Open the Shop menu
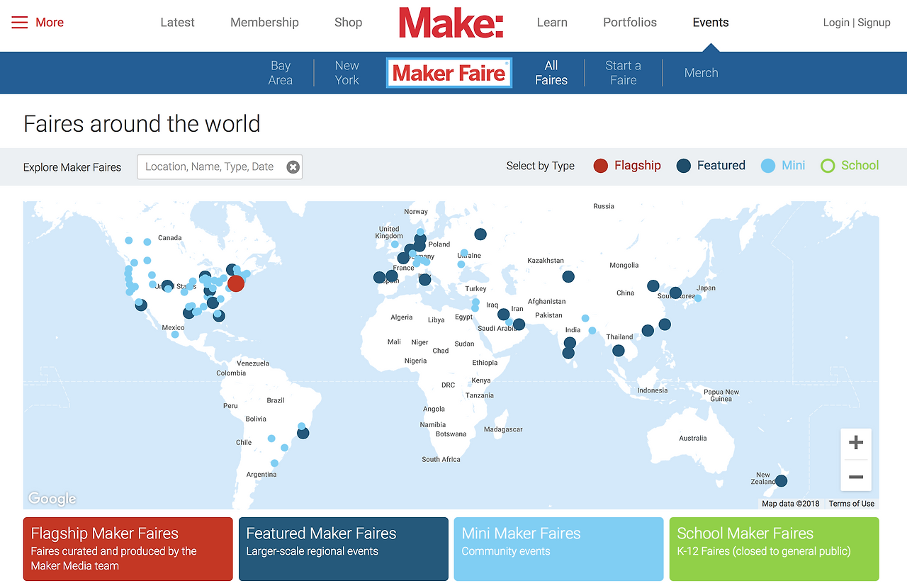 (348, 23)
